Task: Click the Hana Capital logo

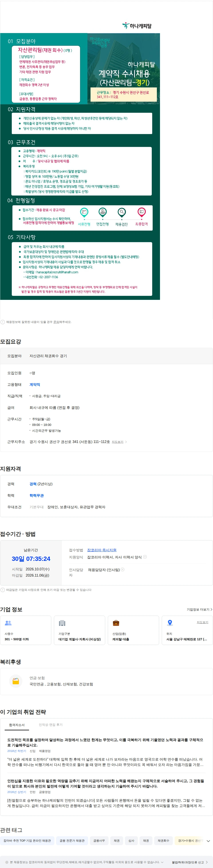Action: point(137,26)
